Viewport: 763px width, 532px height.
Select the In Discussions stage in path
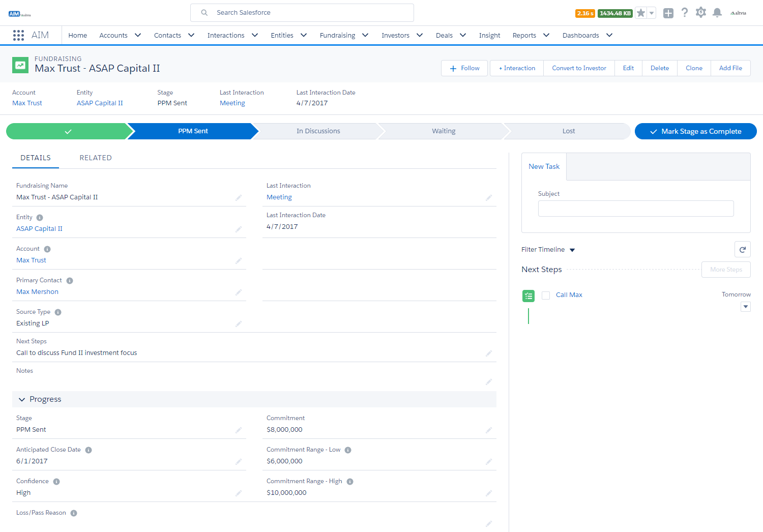tap(318, 131)
